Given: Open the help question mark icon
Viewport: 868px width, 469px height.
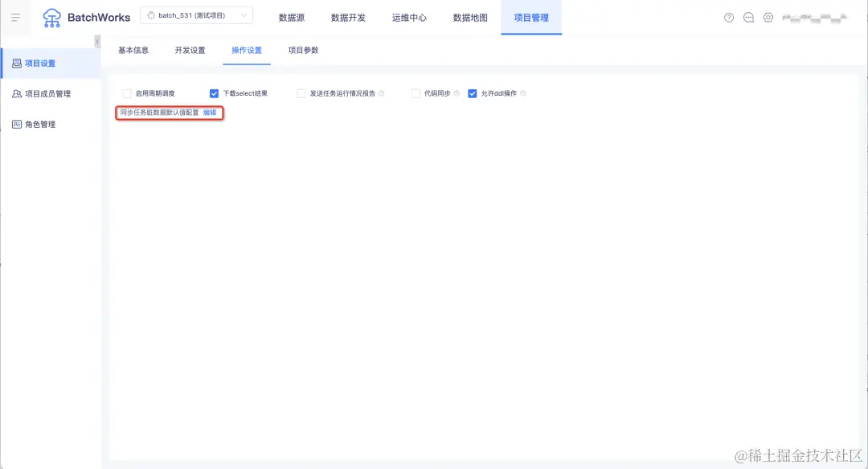Looking at the screenshot, I should click(729, 18).
